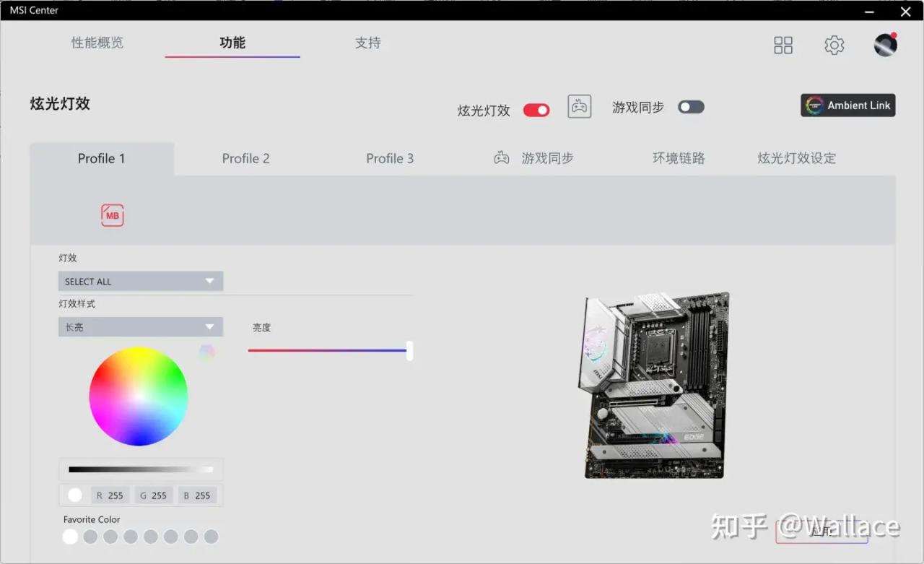Enable the 游戏同步 switch
The width and height of the screenshot is (924, 564).
click(691, 107)
